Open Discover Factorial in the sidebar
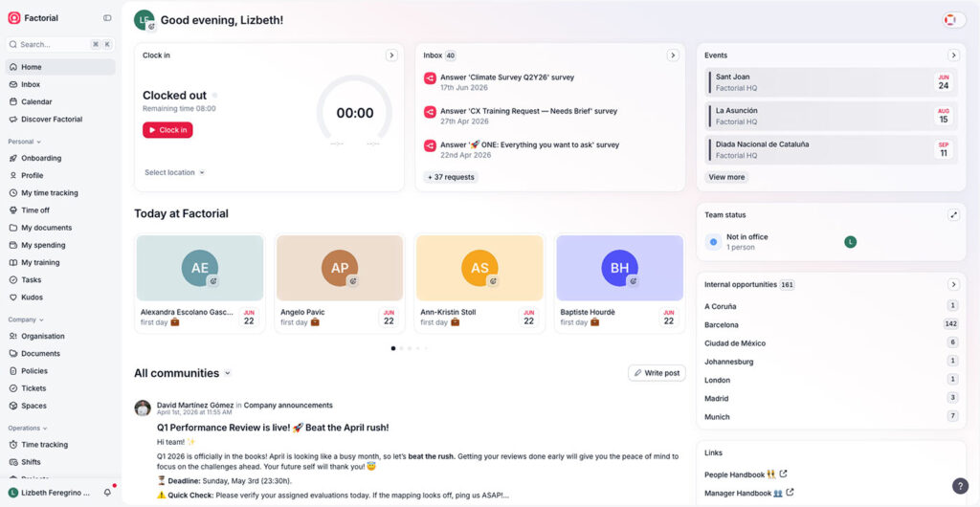Viewport: 980px width, 507px height. (60, 120)
